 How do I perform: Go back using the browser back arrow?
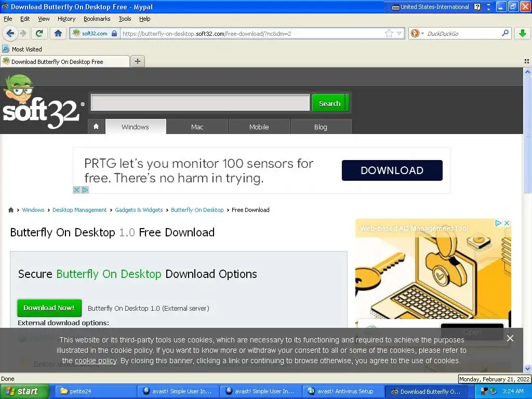[x=10, y=33]
